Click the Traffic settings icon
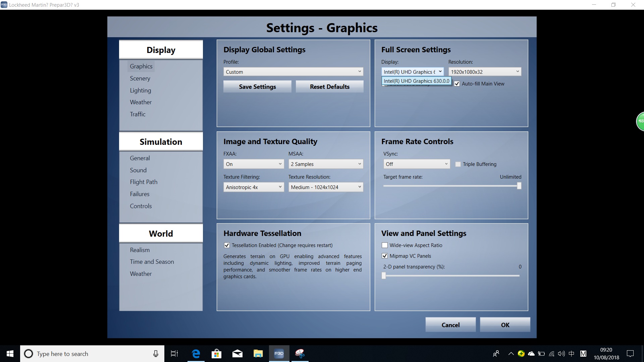This screenshot has height=362, width=644. 138,114
